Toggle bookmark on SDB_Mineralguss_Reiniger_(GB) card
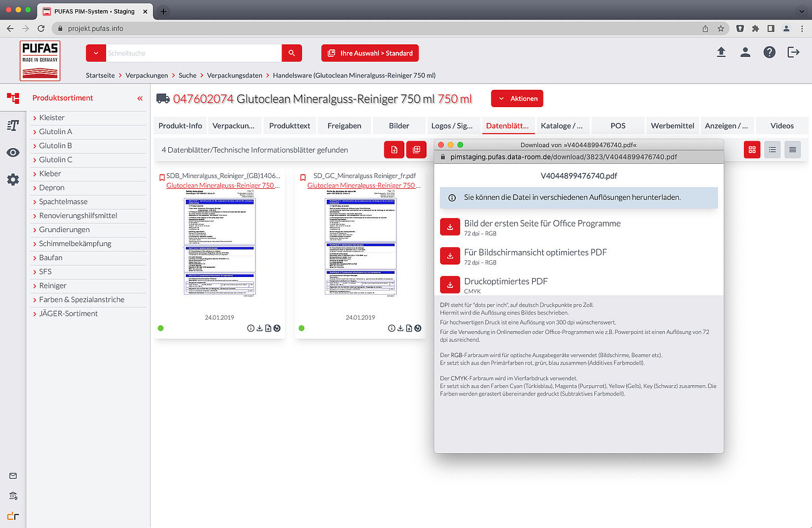The height and width of the screenshot is (528, 812). [162, 177]
